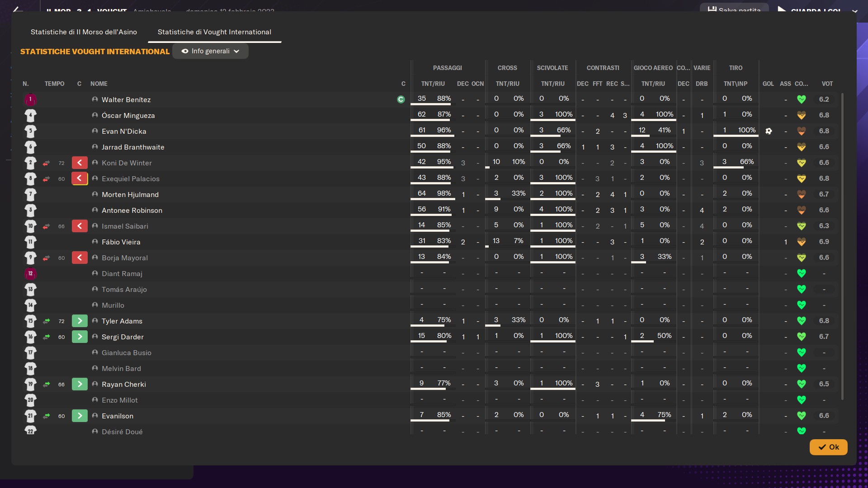868x488 pixels.
Task: Click shirt number icon of Diant Ramaj
Action: pyautogui.click(x=30, y=273)
